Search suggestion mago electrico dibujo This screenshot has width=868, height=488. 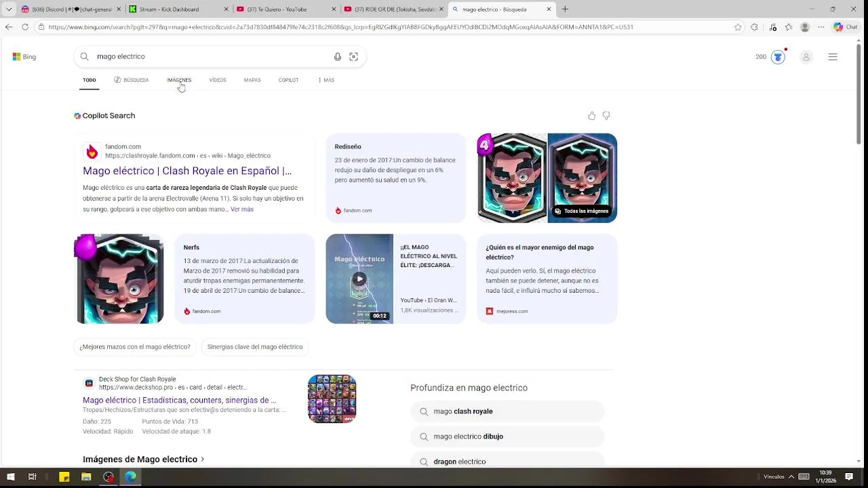click(x=507, y=436)
